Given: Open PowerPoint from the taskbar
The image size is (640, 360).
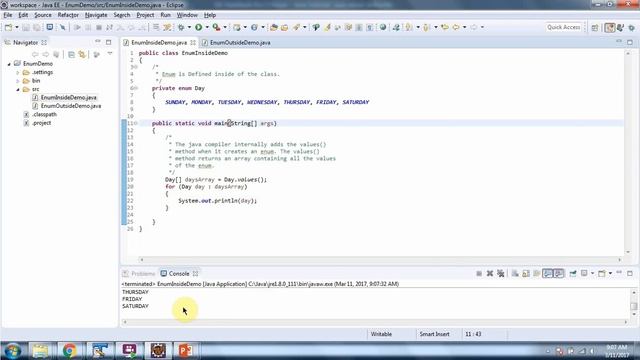Looking at the screenshot, I should (x=185, y=351).
